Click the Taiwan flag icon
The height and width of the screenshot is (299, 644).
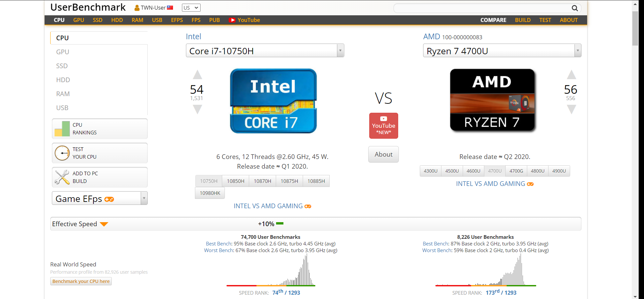point(170,8)
